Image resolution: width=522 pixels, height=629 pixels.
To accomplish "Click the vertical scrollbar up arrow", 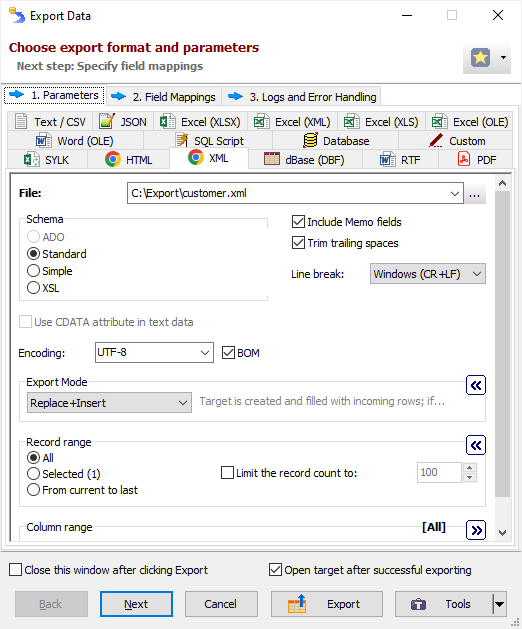I will (x=502, y=183).
